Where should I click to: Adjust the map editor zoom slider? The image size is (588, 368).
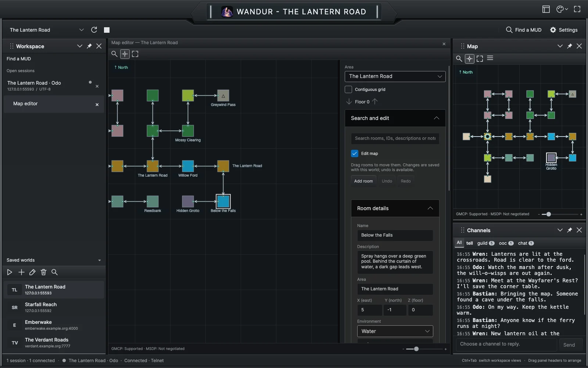[x=416, y=349]
